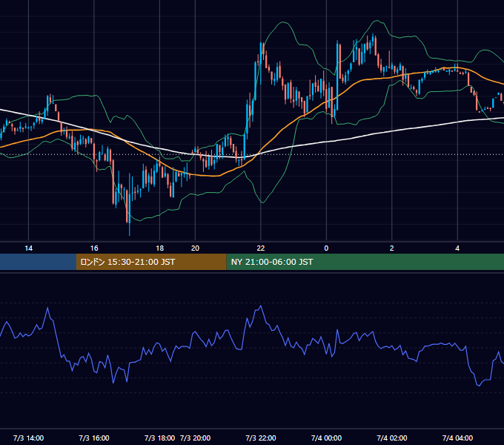Screen dimensions: 504x445
Task: Click the 7/3 20:00 label on oscillator axis
Action: click(x=195, y=438)
